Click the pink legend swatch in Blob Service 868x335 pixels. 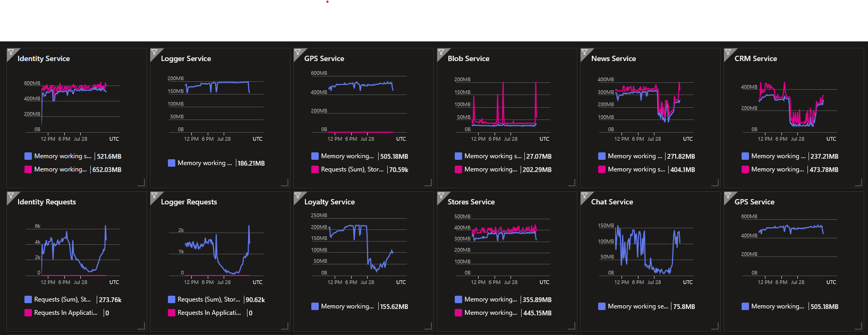458,169
